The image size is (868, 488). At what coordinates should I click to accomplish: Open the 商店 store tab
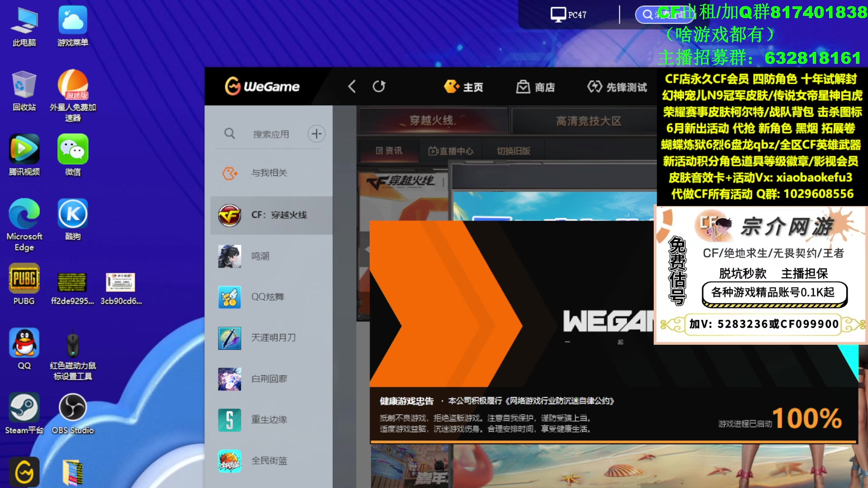(x=536, y=87)
